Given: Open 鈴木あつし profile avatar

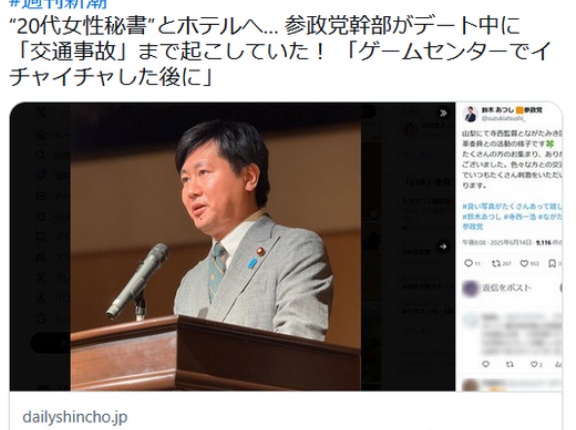Looking at the screenshot, I should (x=470, y=114).
